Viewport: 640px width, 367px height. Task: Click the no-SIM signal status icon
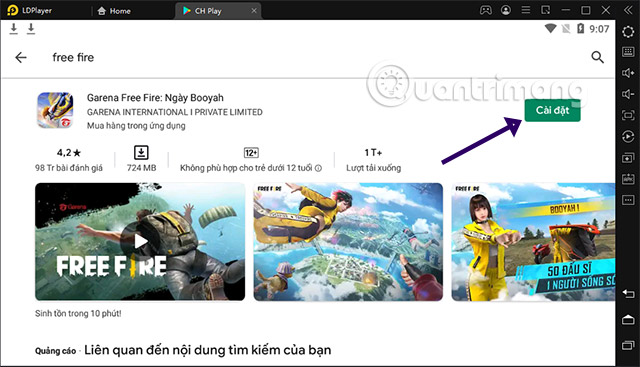[566, 29]
